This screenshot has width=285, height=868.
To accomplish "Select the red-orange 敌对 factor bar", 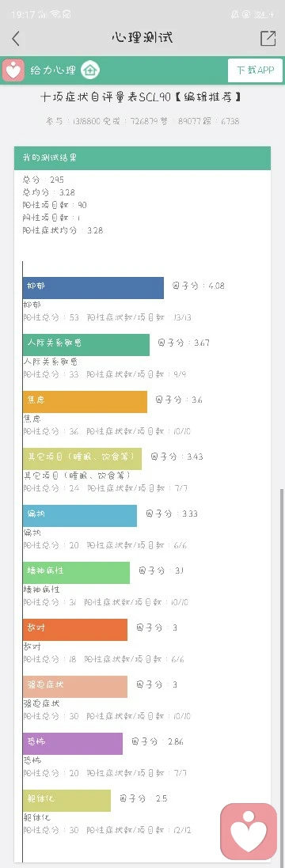I will 75,629.
